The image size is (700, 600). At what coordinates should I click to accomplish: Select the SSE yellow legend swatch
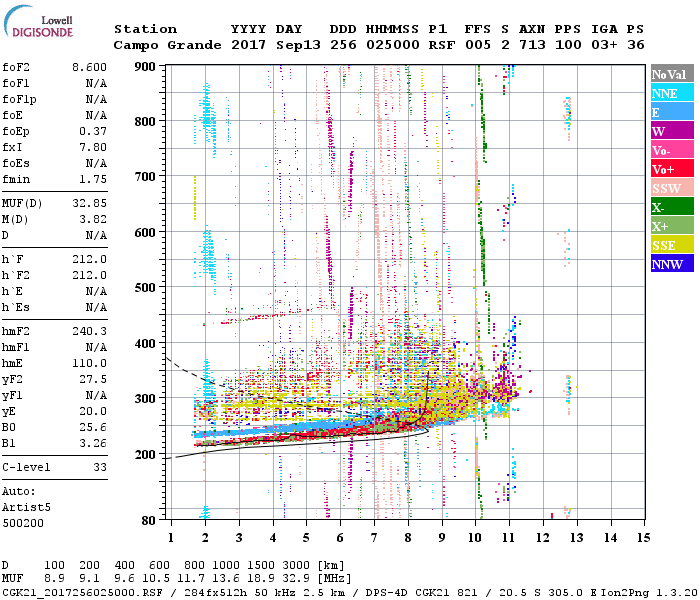click(x=672, y=245)
